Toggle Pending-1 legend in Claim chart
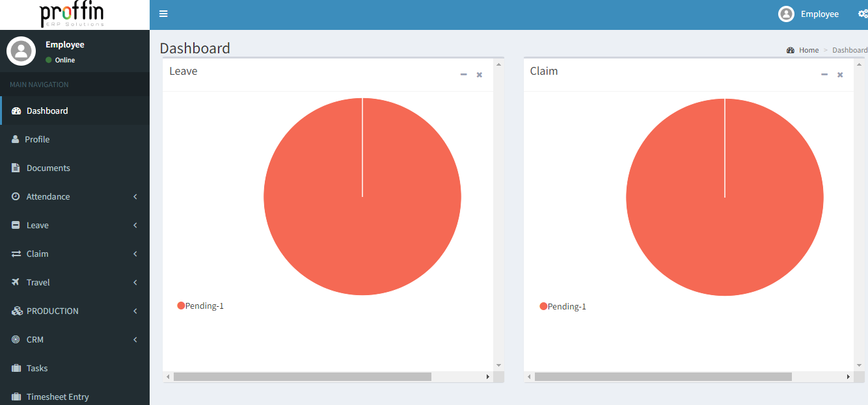 563,306
